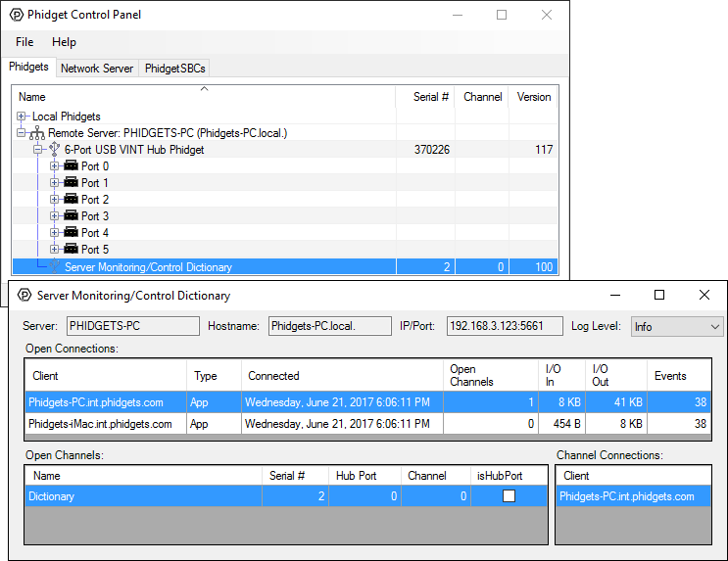This screenshot has height=561, width=728.
Task: Collapse the 6-Port USB VINT Hub node
Action: tap(37, 150)
